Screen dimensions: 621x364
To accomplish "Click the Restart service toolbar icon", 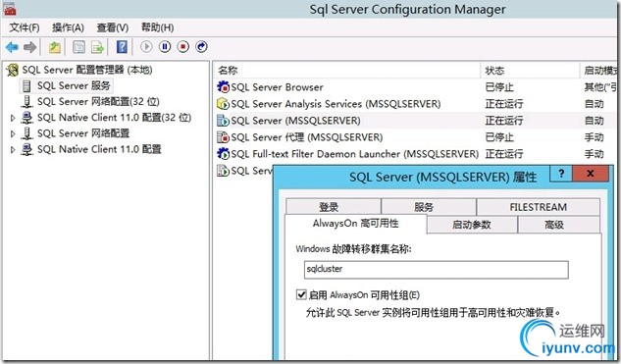I will 201,47.
